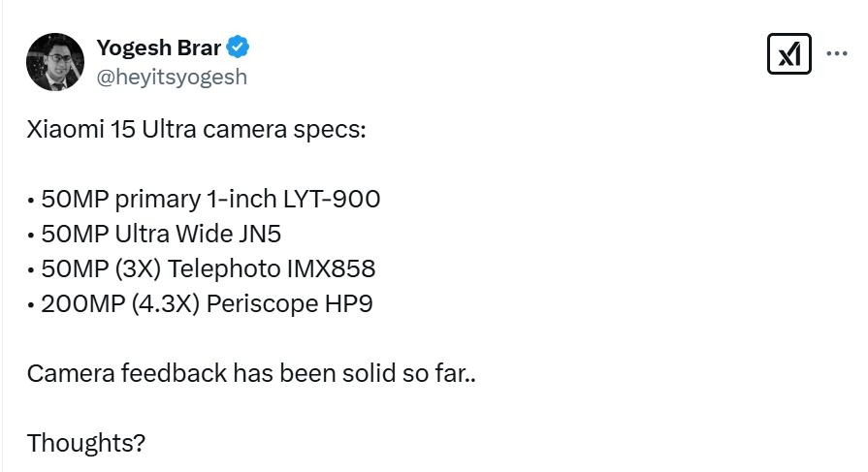
Task: Click the blue verified badge
Action: (239, 47)
